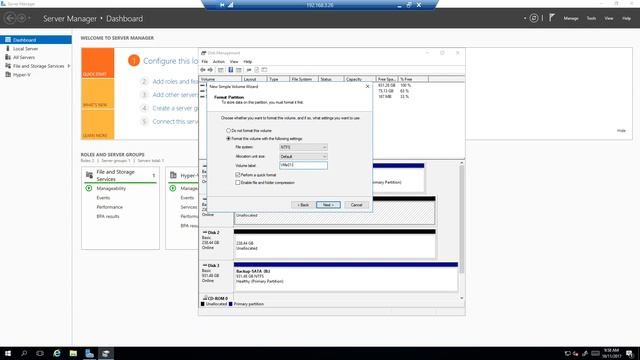The height and width of the screenshot is (360, 640).
Task: Click the Back button in wizard
Action: pyautogui.click(x=303, y=204)
